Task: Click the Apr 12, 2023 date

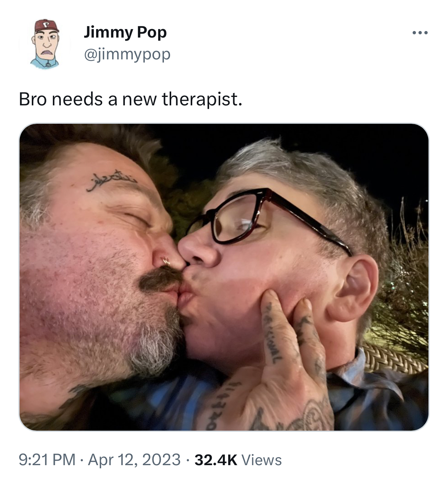Action: point(134,459)
